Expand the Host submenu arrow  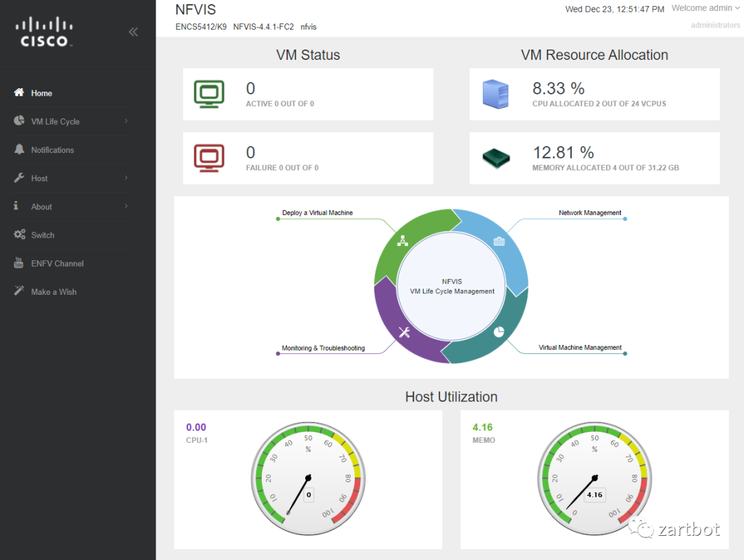[x=126, y=178]
